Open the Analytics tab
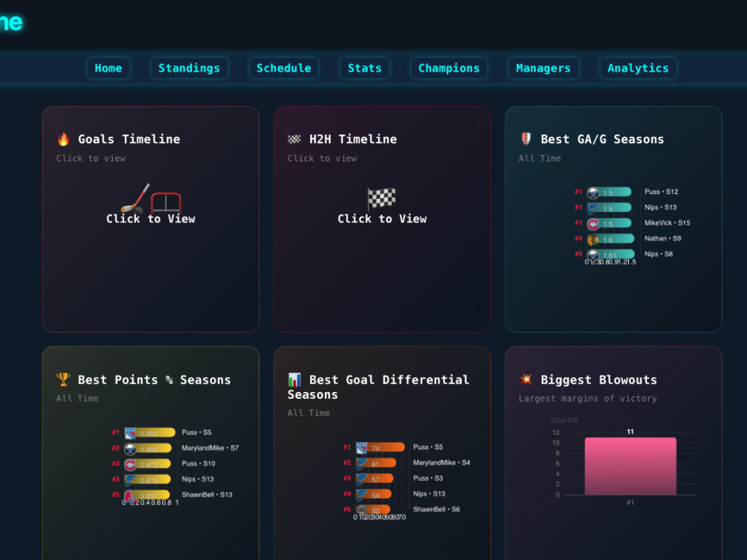Screen dimensions: 747x560 [638, 68]
